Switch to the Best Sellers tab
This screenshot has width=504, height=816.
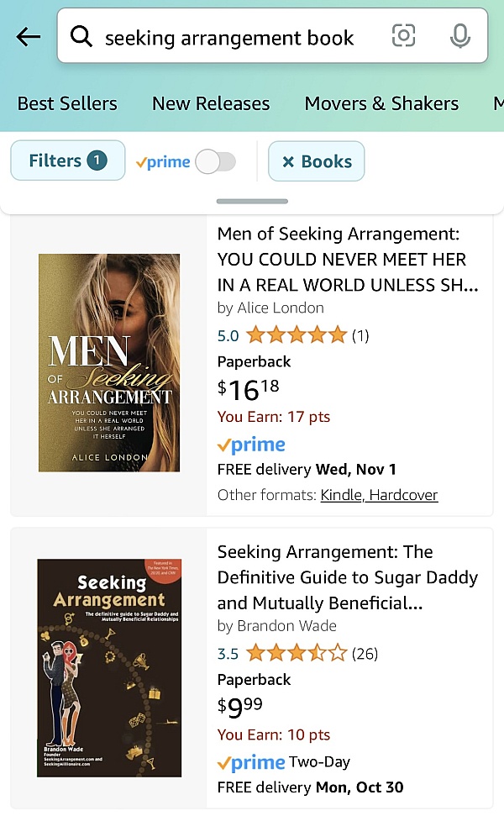[67, 103]
